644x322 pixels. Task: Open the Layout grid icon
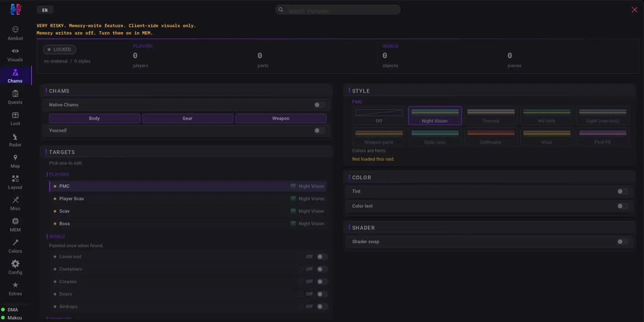pos(15,179)
